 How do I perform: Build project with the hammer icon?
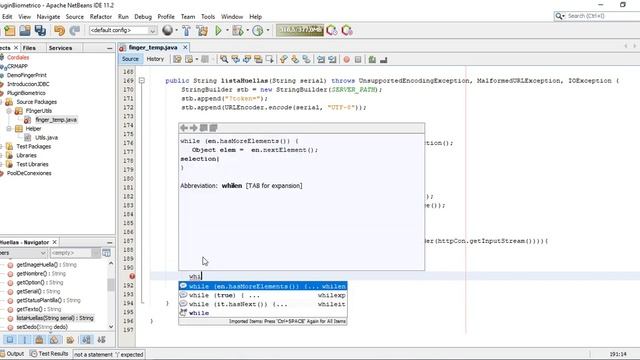click(x=186, y=30)
